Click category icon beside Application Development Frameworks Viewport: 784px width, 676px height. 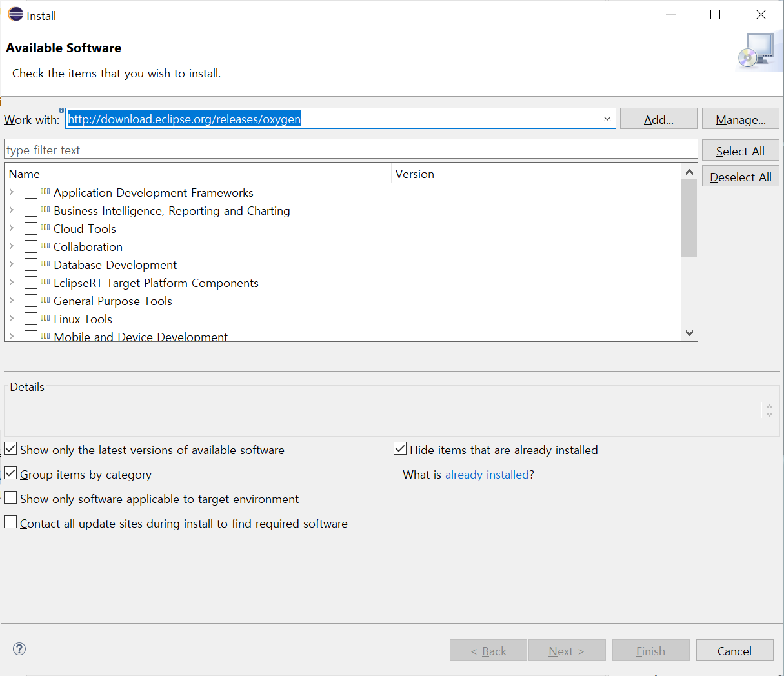point(45,192)
